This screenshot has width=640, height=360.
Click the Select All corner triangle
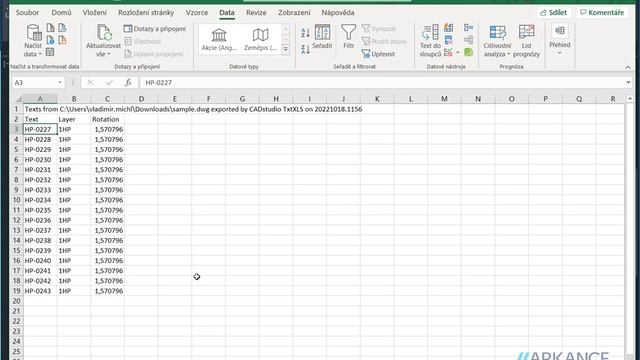point(18,99)
